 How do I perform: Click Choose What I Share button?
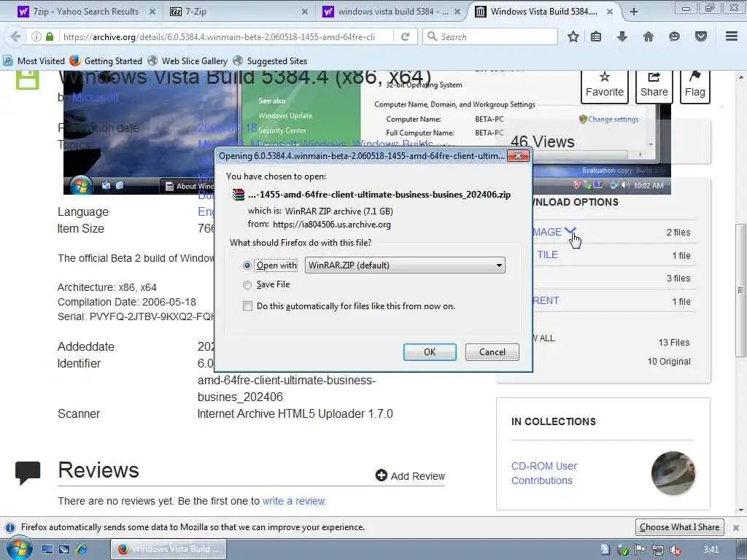(x=679, y=527)
